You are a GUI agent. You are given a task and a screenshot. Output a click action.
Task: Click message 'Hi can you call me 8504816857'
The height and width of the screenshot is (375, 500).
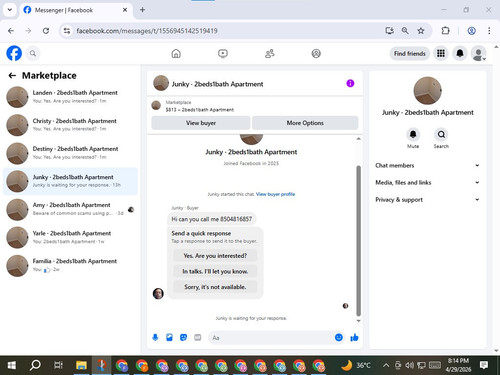point(212,219)
